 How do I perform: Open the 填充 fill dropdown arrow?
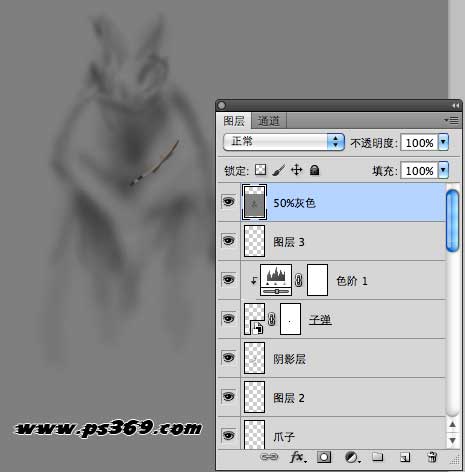click(443, 170)
